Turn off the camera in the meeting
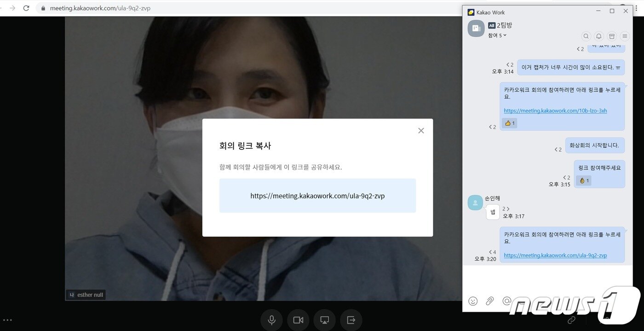 pos(298,319)
